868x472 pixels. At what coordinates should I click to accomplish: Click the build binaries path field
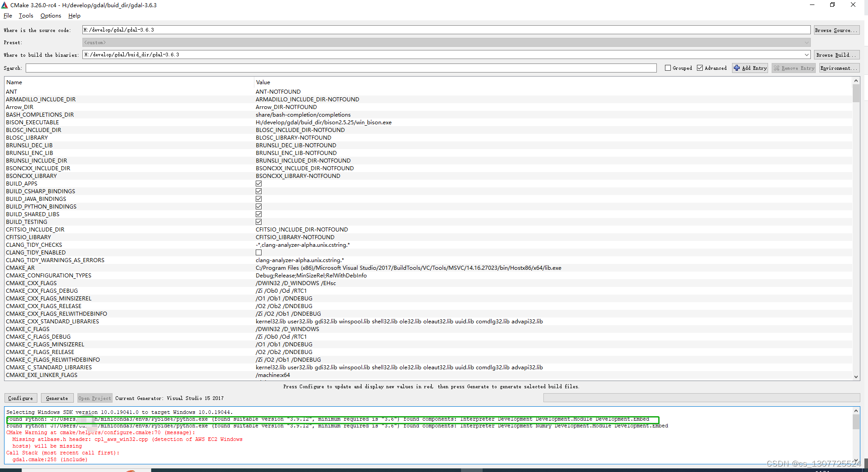[x=442, y=55]
